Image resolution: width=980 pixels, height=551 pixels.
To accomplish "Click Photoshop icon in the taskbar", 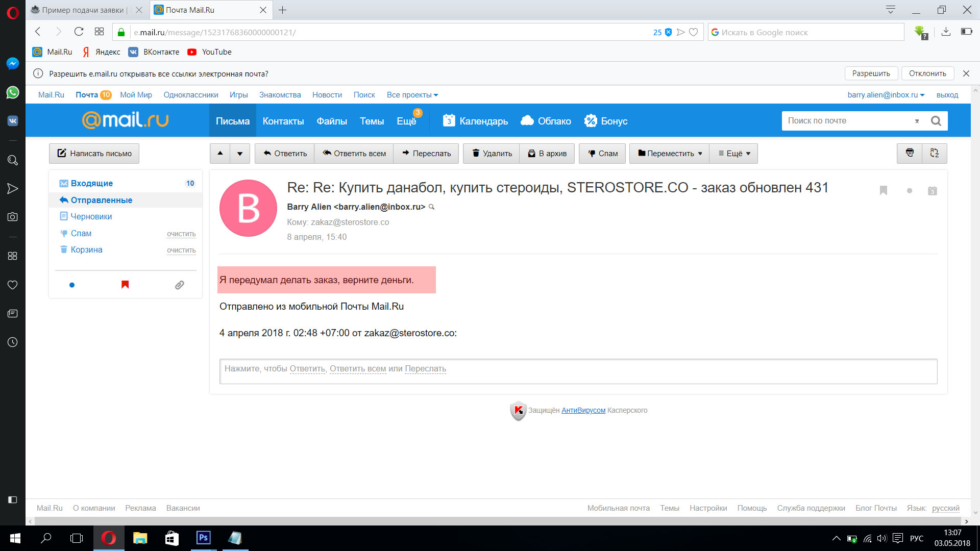I will pyautogui.click(x=203, y=538).
